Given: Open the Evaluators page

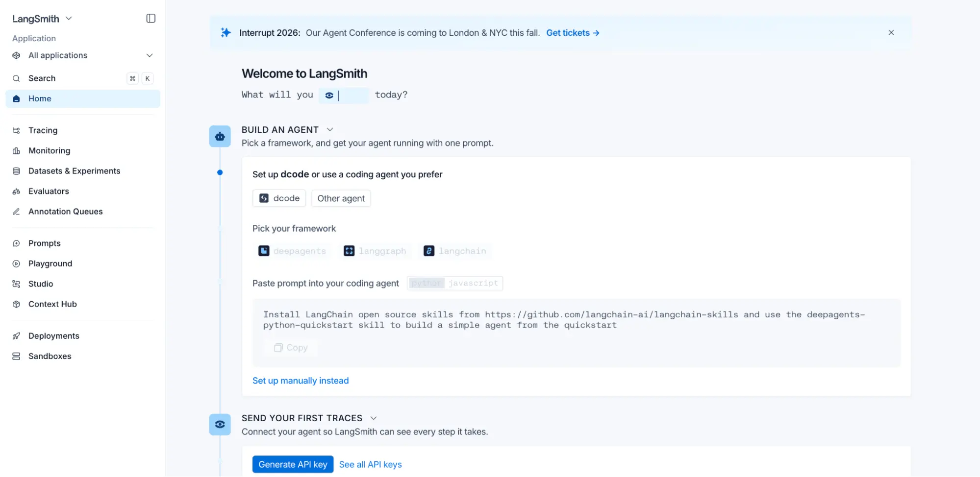Looking at the screenshot, I should click(83, 191).
